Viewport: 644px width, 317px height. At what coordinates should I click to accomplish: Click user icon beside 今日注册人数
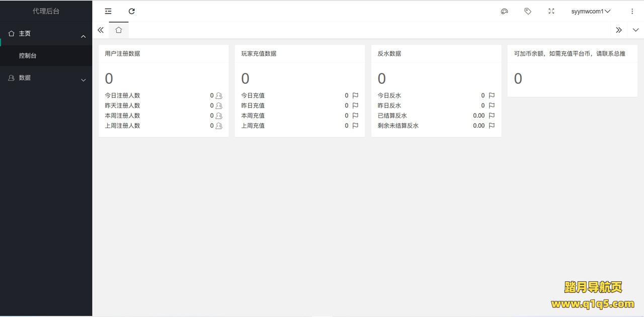pyautogui.click(x=219, y=95)
